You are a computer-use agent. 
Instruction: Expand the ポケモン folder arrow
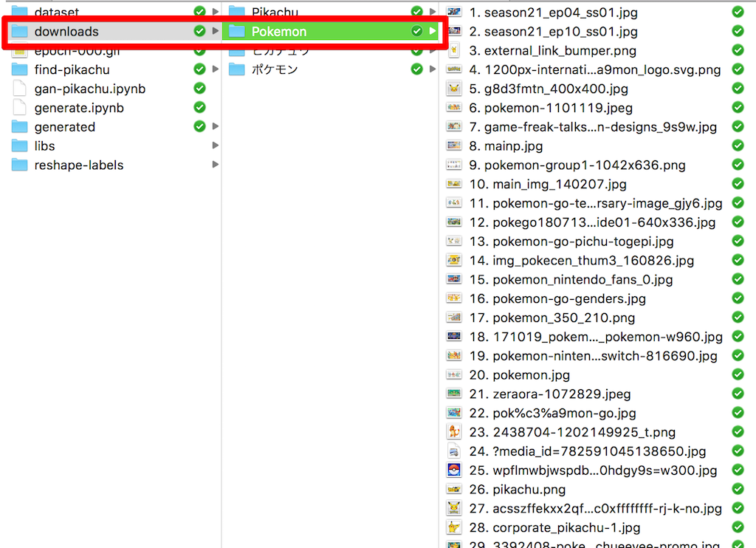[433, 69]
